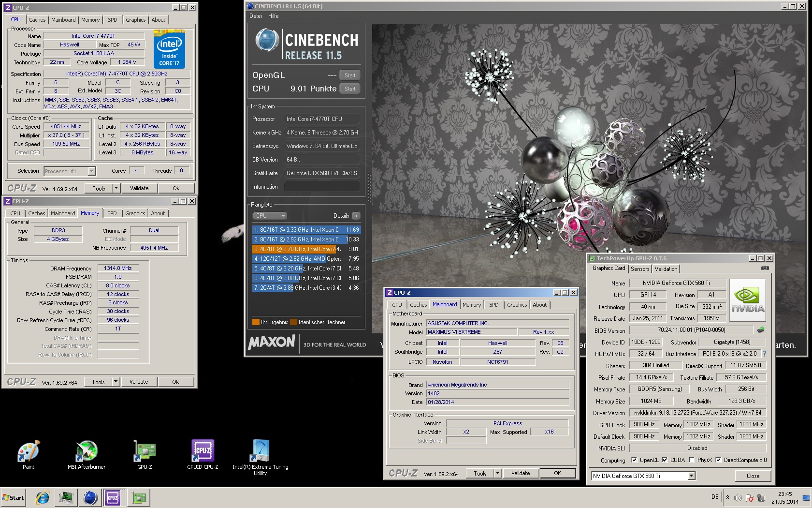The width and height of the screenshot is (812, 508).
Task: Click Core Speed value 4051.44 MHz
Action: coord(66,126)
